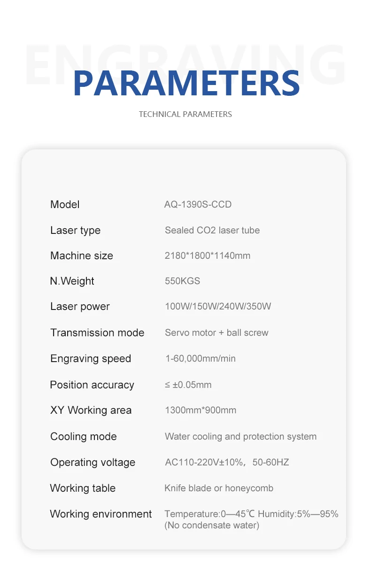Screen dimensions: 371x588
Task: Click Water cooling and protection system text
Action: pos(240,437)
